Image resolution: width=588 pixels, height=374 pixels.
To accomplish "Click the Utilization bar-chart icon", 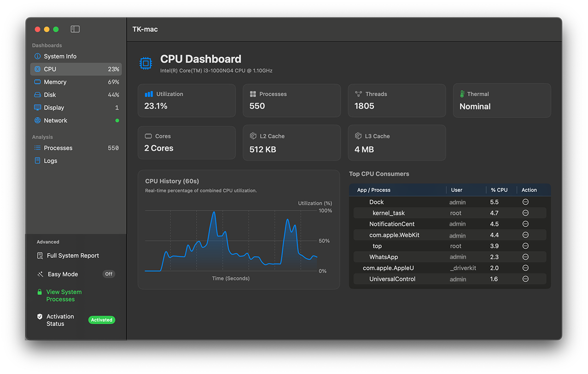I will pyautogui.click(x=150, y=93).
